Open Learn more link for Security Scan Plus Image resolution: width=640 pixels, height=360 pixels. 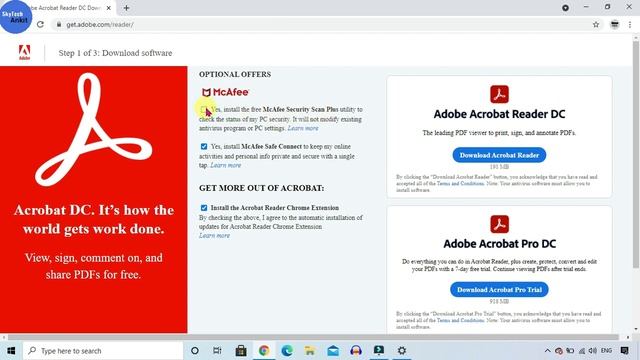[x=303, y=128]
